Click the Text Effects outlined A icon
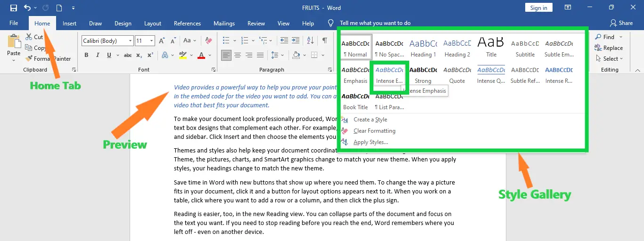644x241 pixels. pos(165,55)
